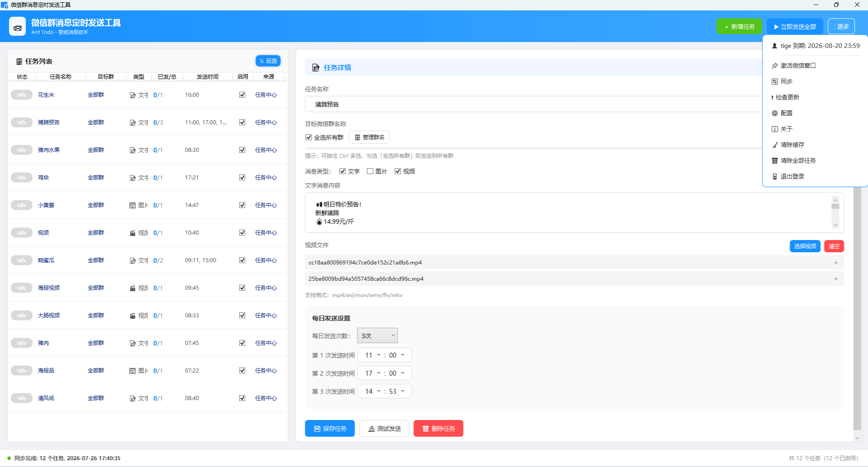Viewport: 868px width, 467px height.
Task: Click the app logo envelope icon
Action: tap(17, 27)
